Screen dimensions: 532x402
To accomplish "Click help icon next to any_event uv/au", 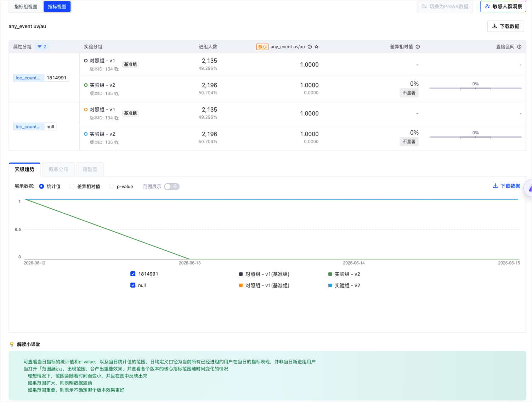I will click(310, 47).
